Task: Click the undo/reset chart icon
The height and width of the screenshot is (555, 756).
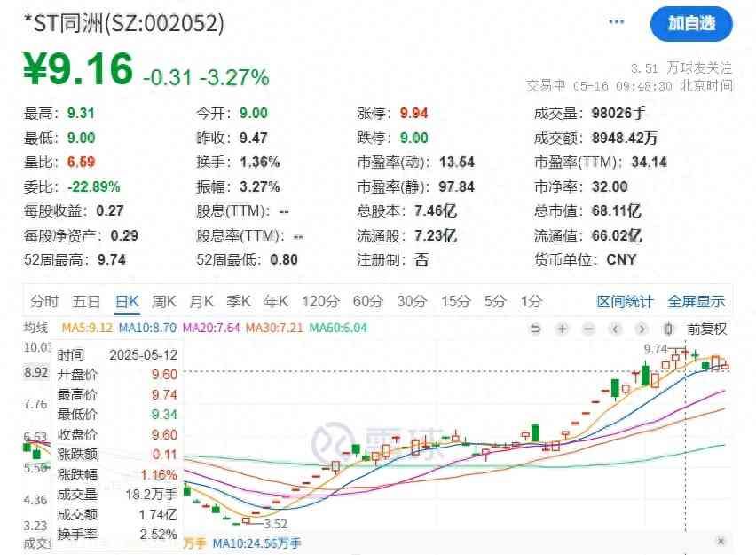Action: point(535,329)
